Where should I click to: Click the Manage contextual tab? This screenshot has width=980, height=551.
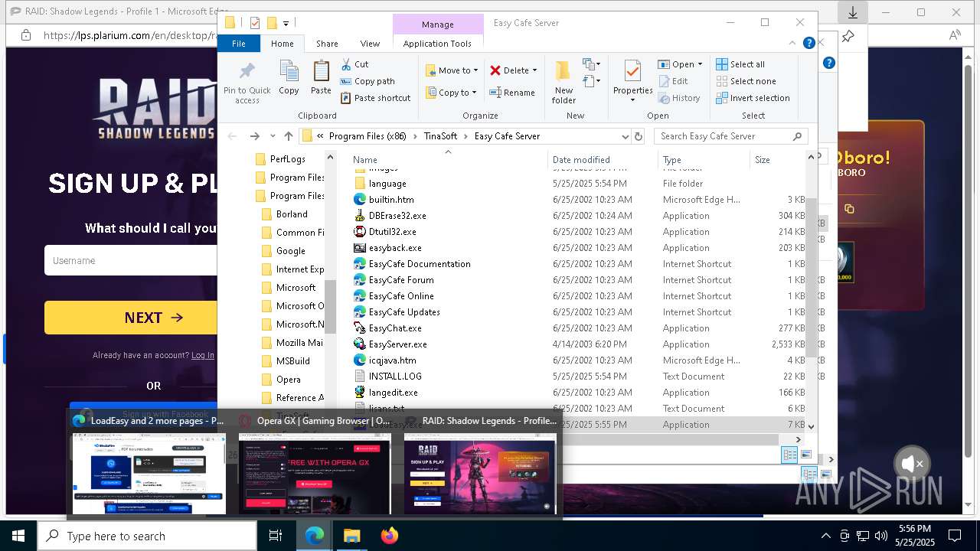click(x=438, y=24)
